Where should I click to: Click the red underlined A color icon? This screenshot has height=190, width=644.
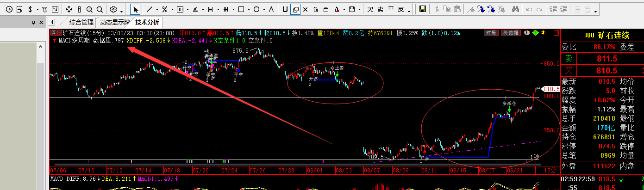click(x=337, y=9)
